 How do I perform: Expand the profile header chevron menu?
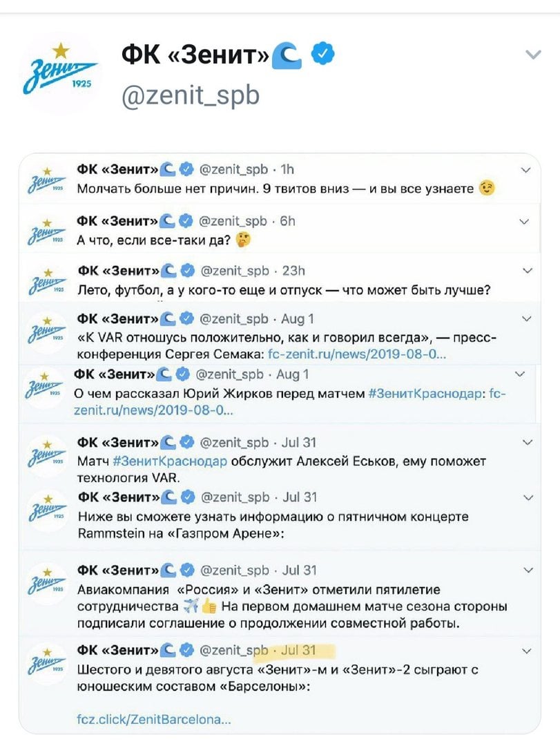532,55
